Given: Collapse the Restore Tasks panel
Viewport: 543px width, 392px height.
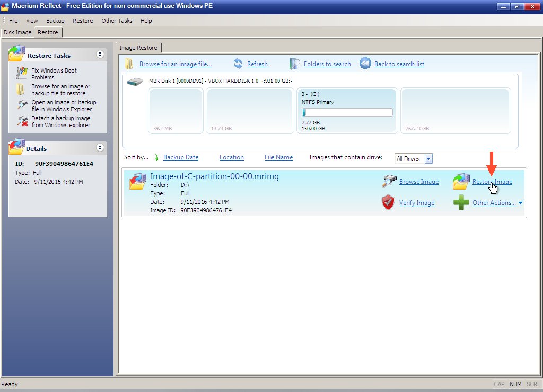Looking at the screenshot, I should pyautogui.click(x=100, y=55).
